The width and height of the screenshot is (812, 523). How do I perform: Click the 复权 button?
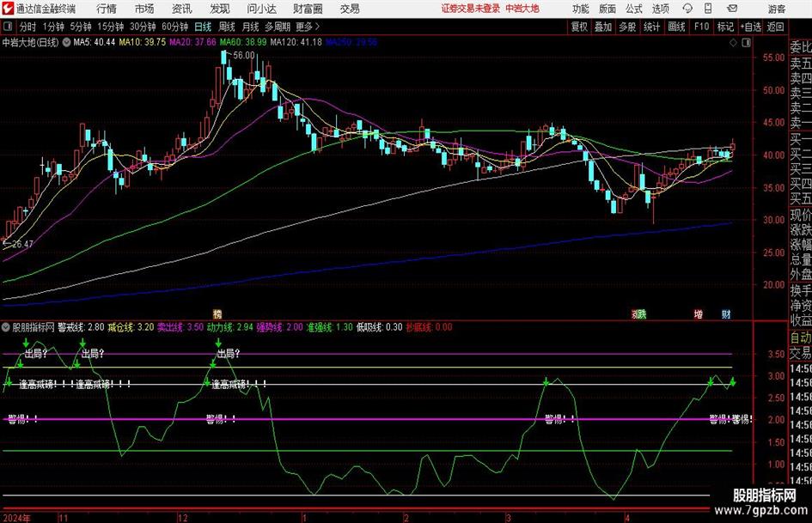(x=579, y=27)
